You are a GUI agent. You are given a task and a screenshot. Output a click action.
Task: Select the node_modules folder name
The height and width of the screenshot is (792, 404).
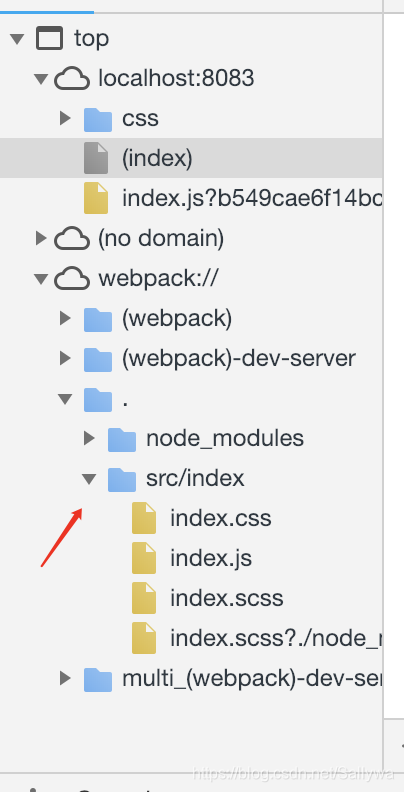[225, 438]
